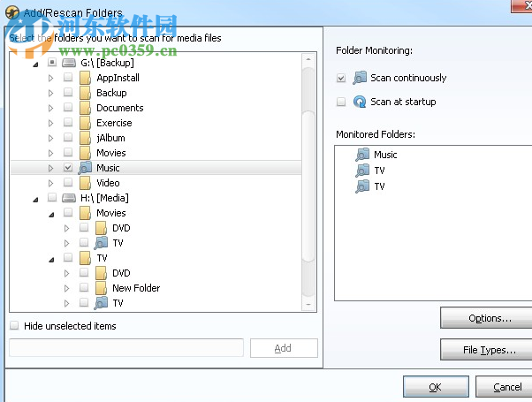Expand the jAlbum folder node

[x=51, y=138]
